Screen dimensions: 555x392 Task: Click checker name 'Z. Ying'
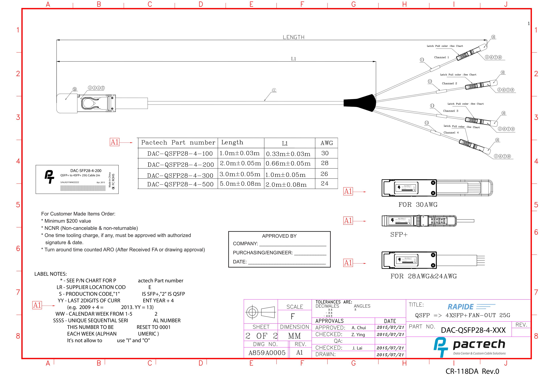358,334
